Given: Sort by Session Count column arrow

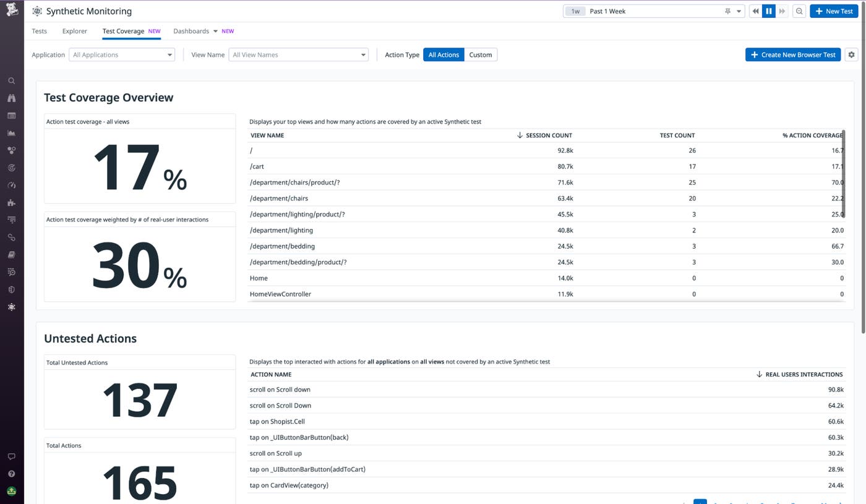Looking at the screenshot, I should point(520,135).
